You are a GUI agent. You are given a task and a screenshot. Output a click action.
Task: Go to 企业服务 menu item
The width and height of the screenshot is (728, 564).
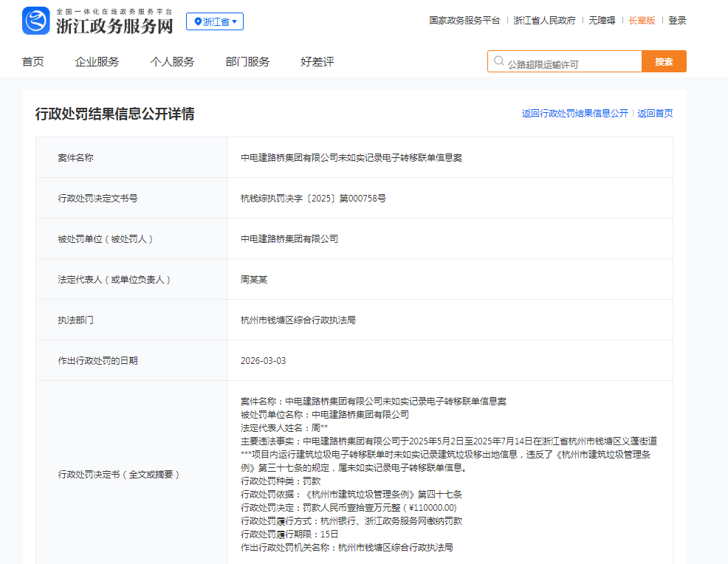click(x=97, y=62)
